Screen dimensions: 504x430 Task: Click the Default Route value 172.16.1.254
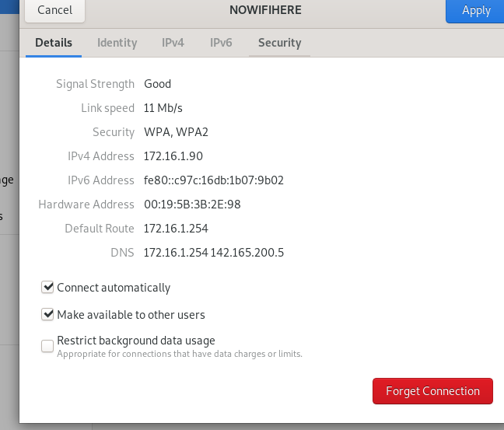(x=176, y=229)
